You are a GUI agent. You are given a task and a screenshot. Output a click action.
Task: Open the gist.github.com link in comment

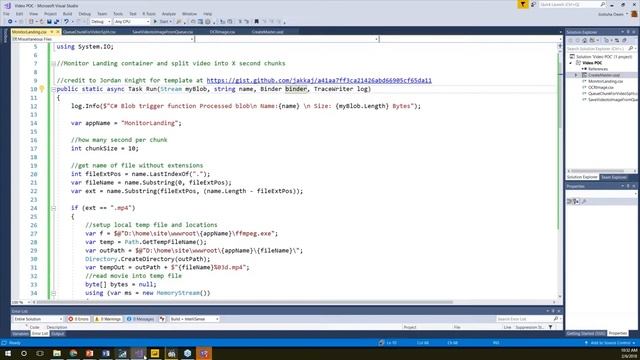click(319, 80)
